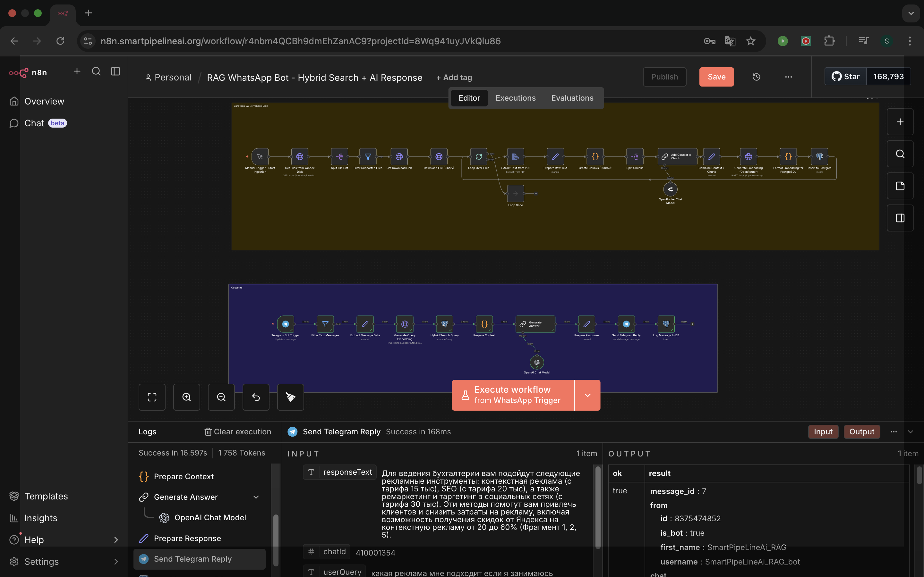Click the canvas zoom in icon
The height and width of the screenshot is (577, 924).
click(186, 397)
